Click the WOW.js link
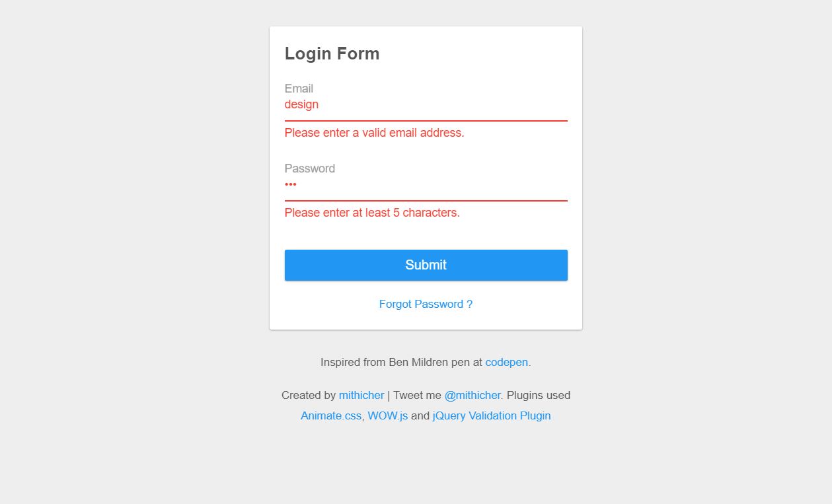The width and height of the screenshot is (832, 504). 387,415
